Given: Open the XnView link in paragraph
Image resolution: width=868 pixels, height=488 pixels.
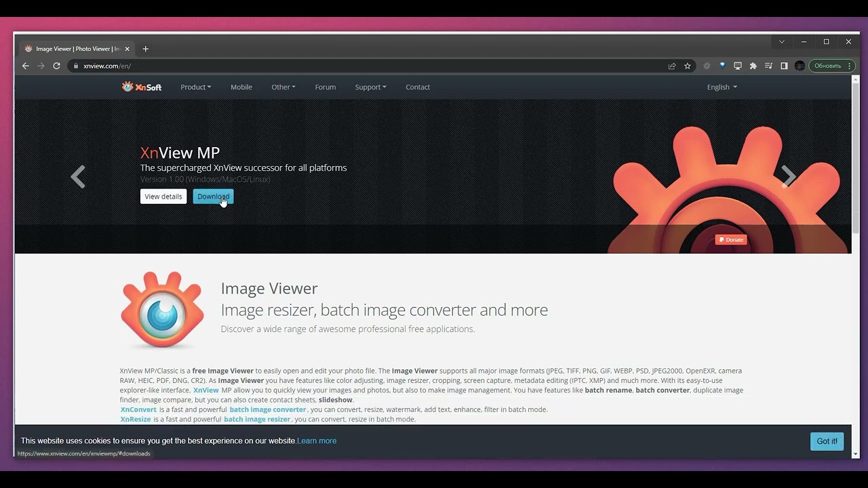Looking at the screenshot, I should tap(206, 390).
